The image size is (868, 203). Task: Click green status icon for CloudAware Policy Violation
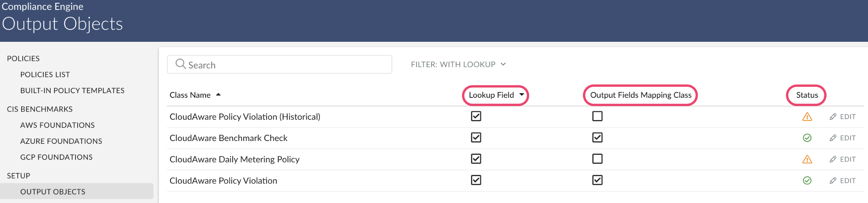pos(807,180)
